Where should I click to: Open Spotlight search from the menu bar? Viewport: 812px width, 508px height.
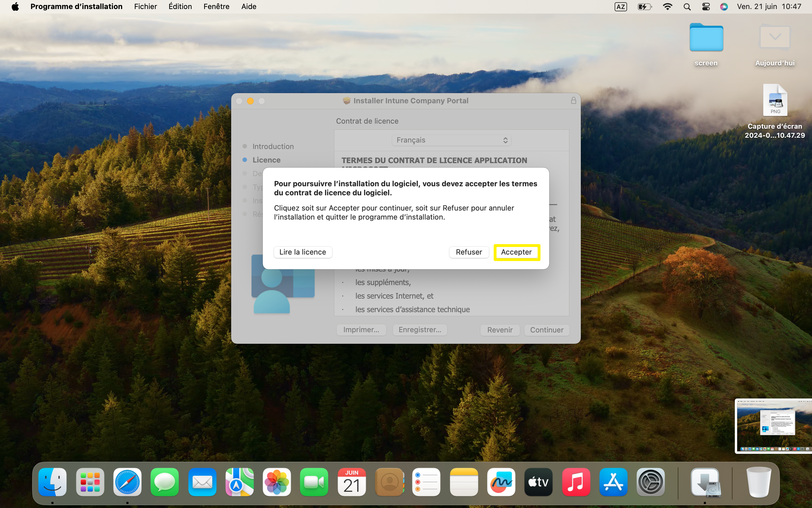687,7
